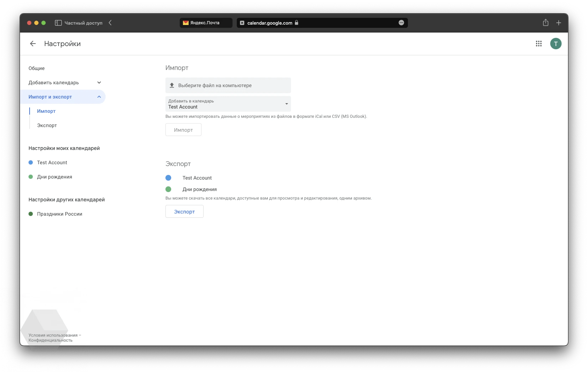Click the Настройки других календарей heading

pyautogui.click(x=67, y=200)
